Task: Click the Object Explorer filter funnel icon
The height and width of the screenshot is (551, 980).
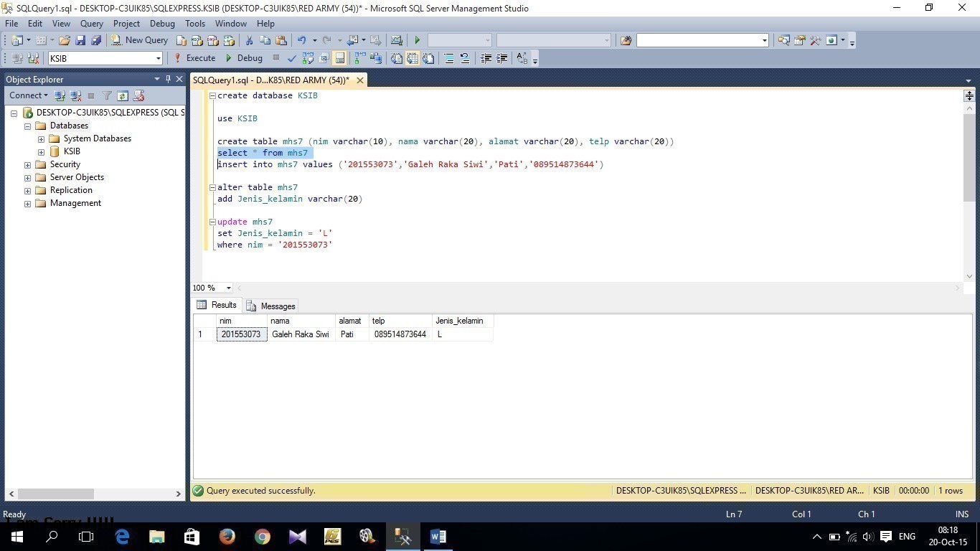Action: coord(107,95)
